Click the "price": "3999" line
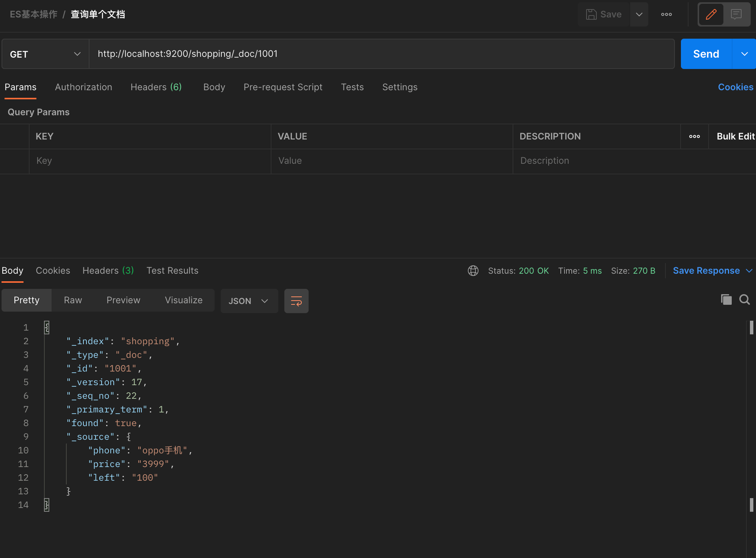Viewport: 756px width, 558px height. pos(131,464)
